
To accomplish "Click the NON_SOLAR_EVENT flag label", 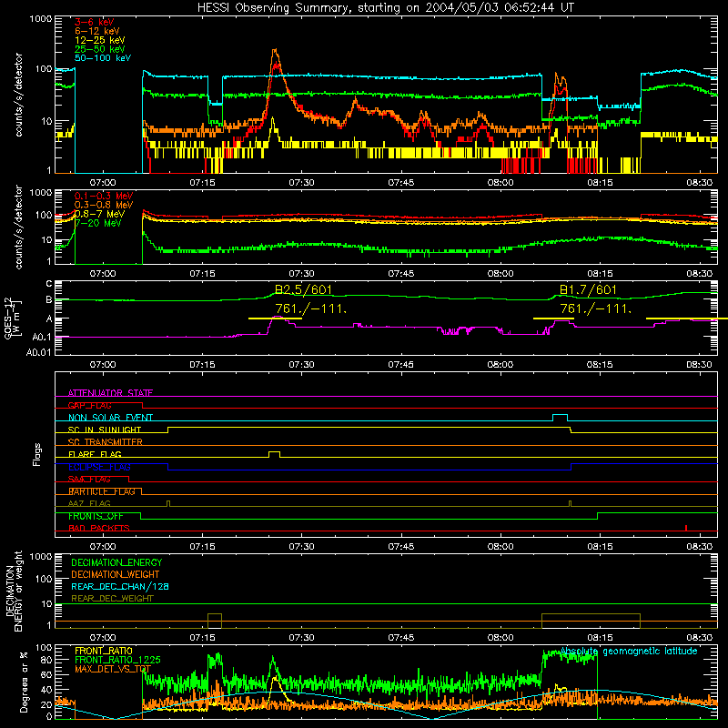I will 110,418.
